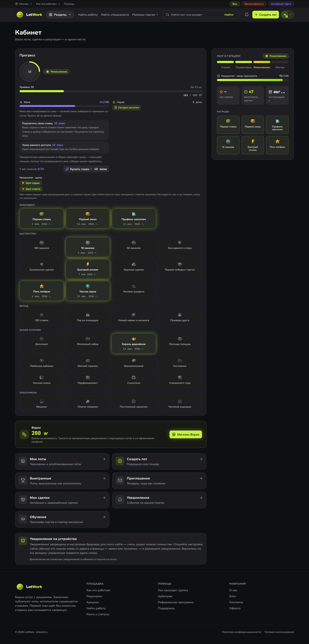309x644 pixels.
Task: Click the 'Железный забор' badge icon
Action: (88, 339)
